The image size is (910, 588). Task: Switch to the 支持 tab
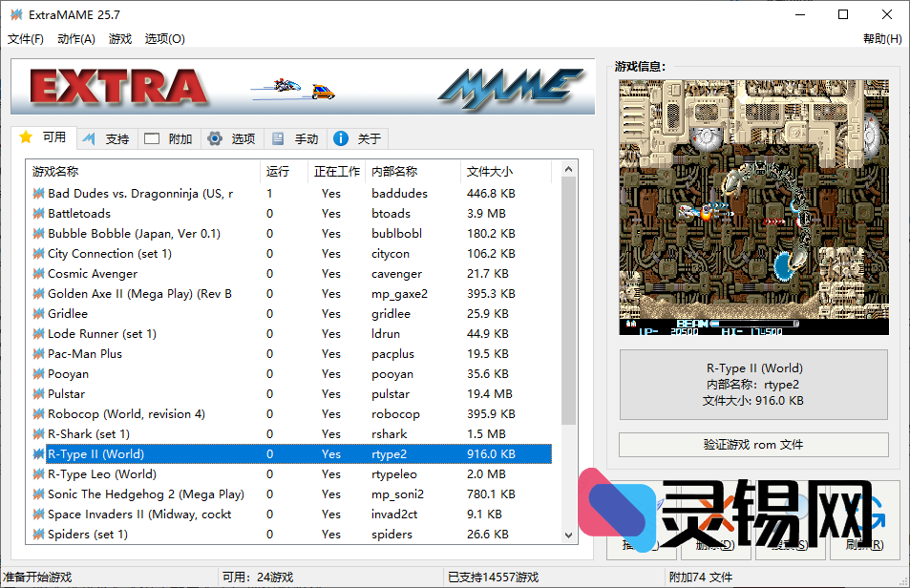[107, 138]
